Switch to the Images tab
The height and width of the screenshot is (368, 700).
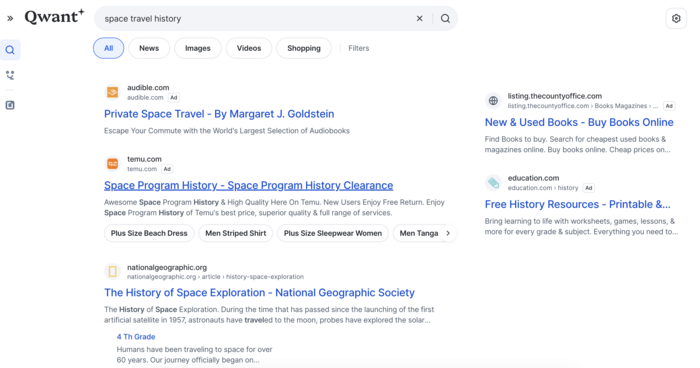(x=198, y=48)
